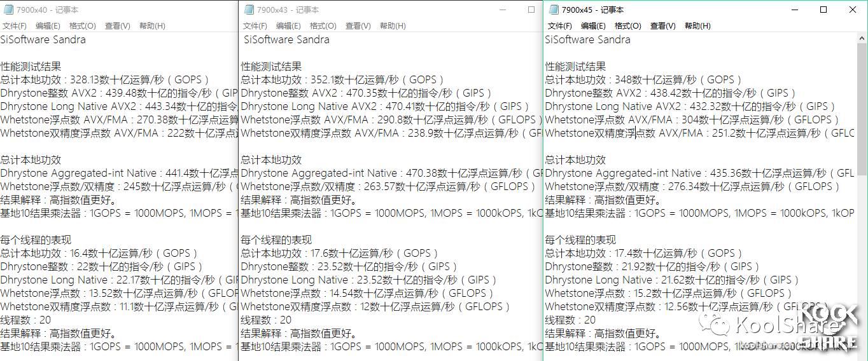Screen dimensions: 868x361
Task: Click title bar text '7900x43 - 记事本'
Action: pyautogui.click(x=288, y=10)
